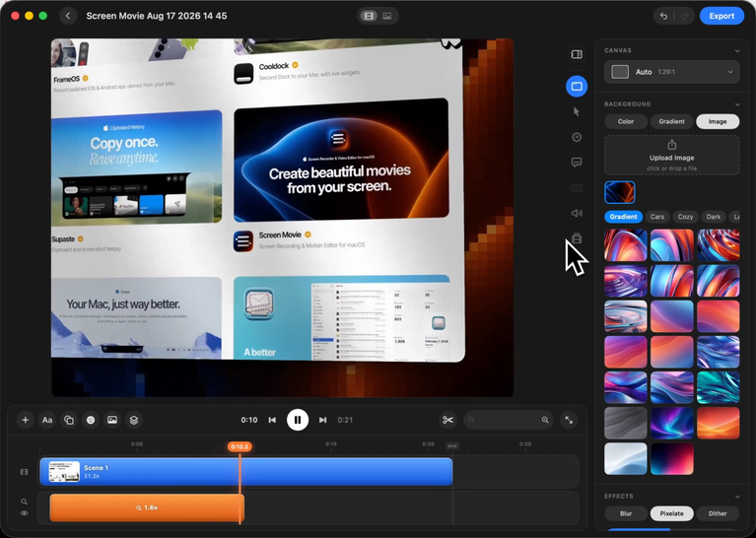Click the zoom track magnifier icon

(24, 502)
